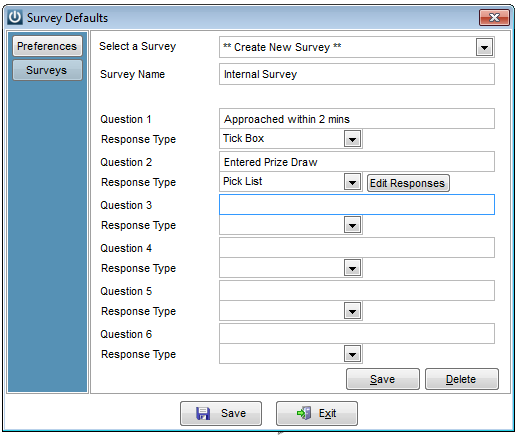Close the Survey Defaults window
The width and height of the screenshot is (521, 436).
494,17
